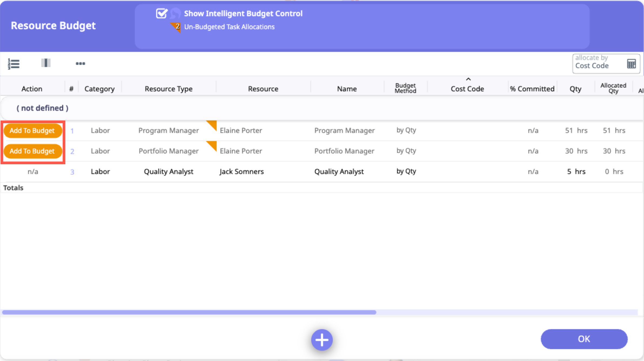Toggle Show Intelligent Budget Control checkbox

(162, 13)
